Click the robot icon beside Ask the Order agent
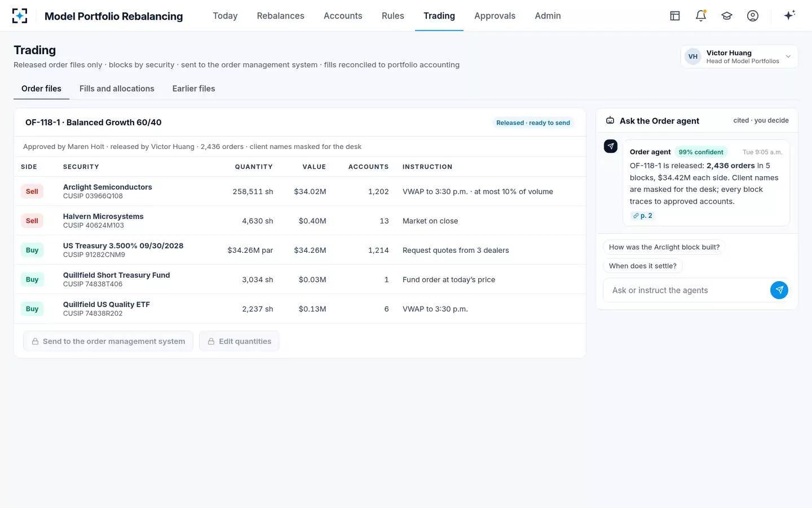Viewport: 812px width, 508px height. click(x=610, y=121)
